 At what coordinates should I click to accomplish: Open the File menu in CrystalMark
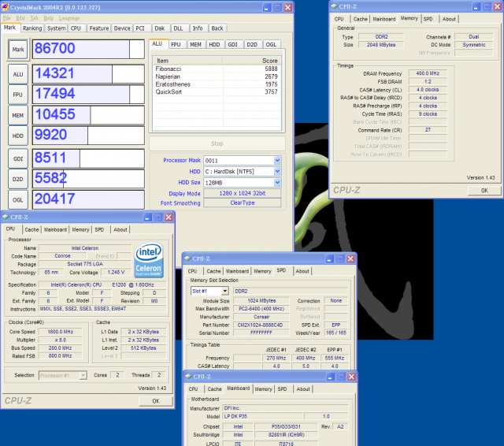pos(6,18)
